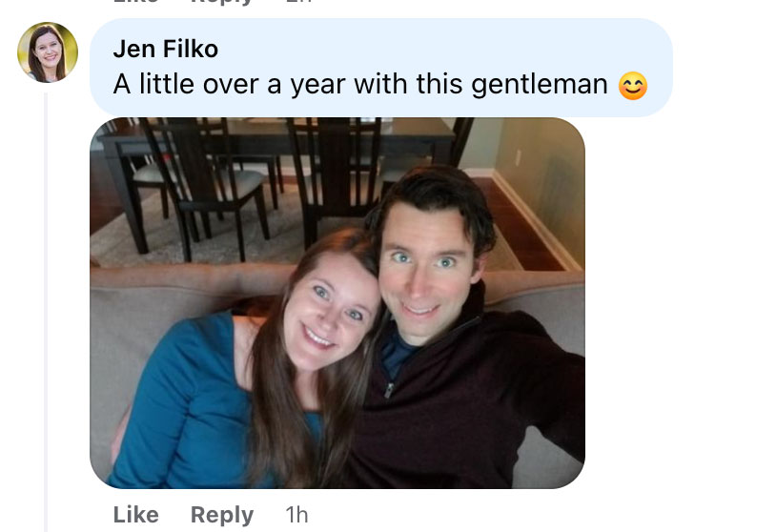
Task: Click the cut-off Like link at top
Action: click(136, 2)
